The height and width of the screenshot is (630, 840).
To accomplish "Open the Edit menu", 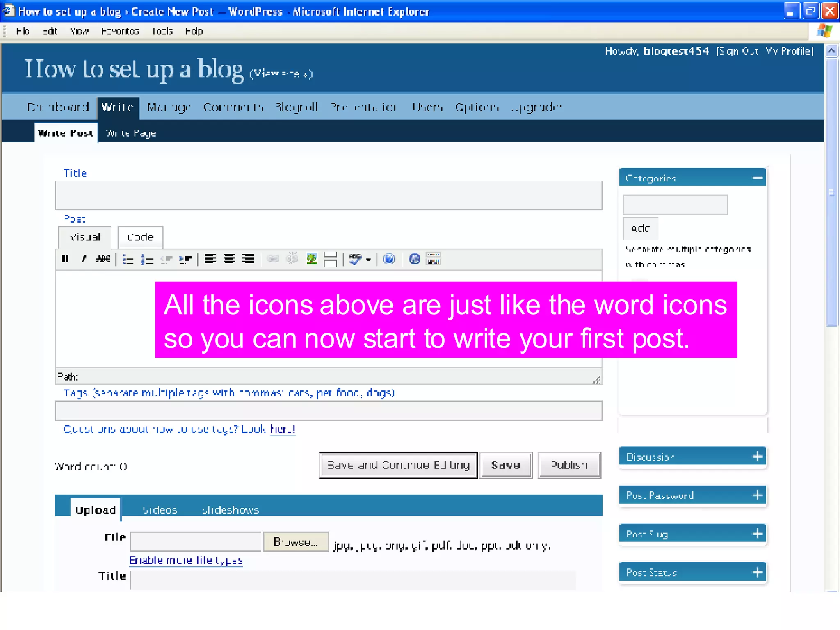I will point(50,31).
